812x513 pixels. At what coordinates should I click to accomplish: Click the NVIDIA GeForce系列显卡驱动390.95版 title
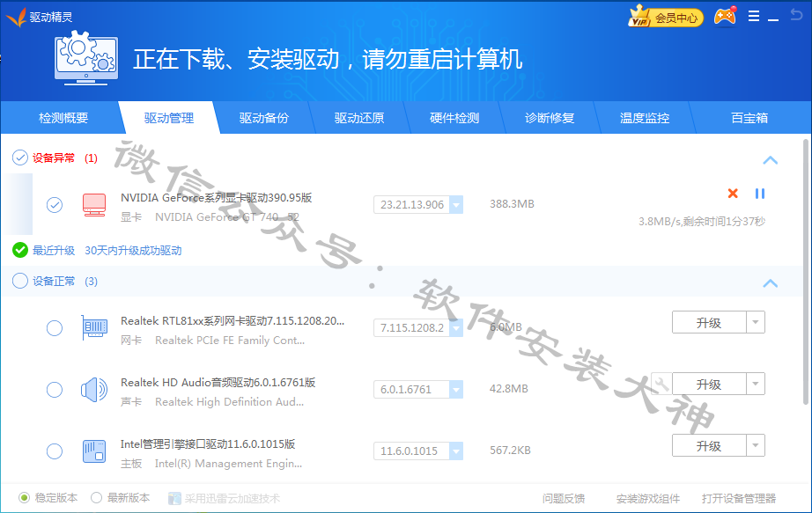pos(217,198)
